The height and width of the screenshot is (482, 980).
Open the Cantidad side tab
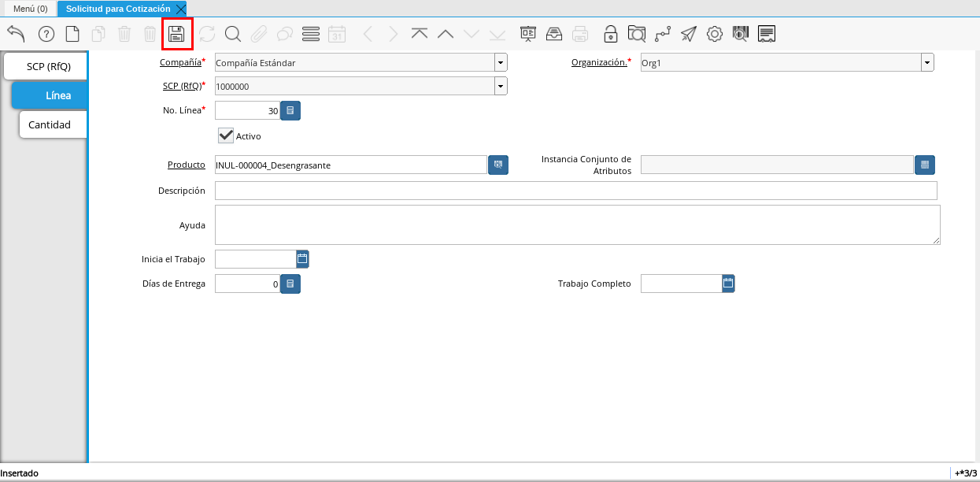coord(51,124)
